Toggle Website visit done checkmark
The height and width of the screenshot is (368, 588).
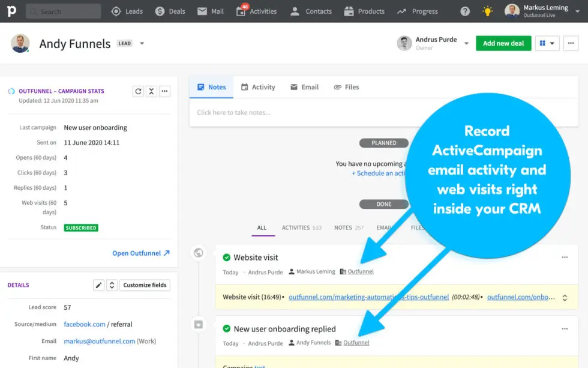click(227, 258)
